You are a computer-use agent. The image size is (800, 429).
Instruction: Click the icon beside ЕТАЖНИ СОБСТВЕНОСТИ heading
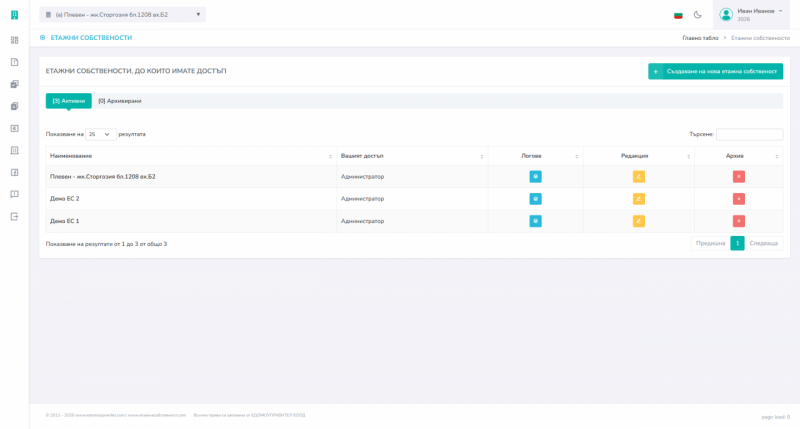coord(42,38)
